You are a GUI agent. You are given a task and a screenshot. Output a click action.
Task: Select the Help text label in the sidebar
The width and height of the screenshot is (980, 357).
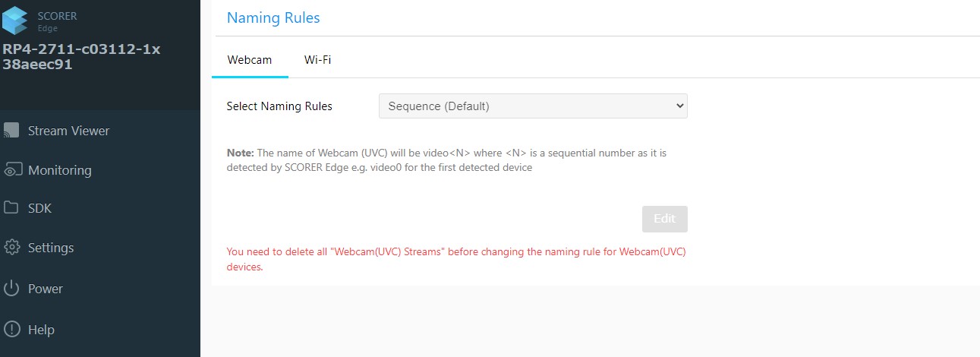(x=41, y=330)
